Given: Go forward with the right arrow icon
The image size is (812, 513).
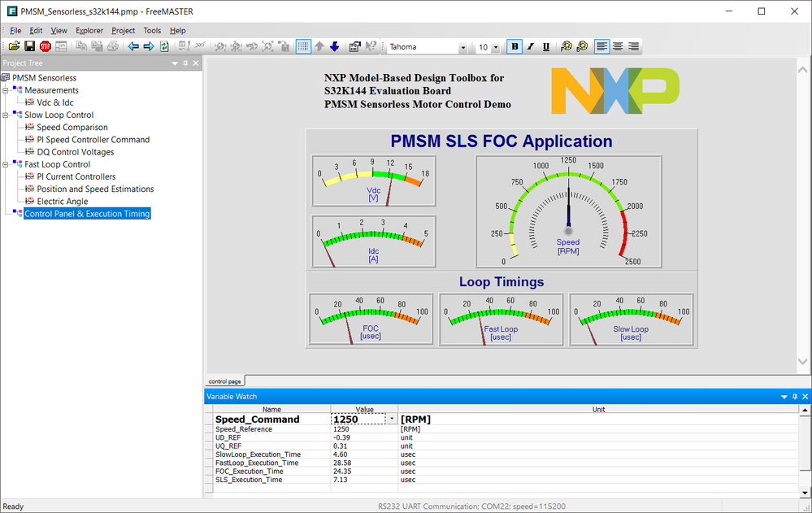Looking at the screenshot, I should click(x=149, y=46).
